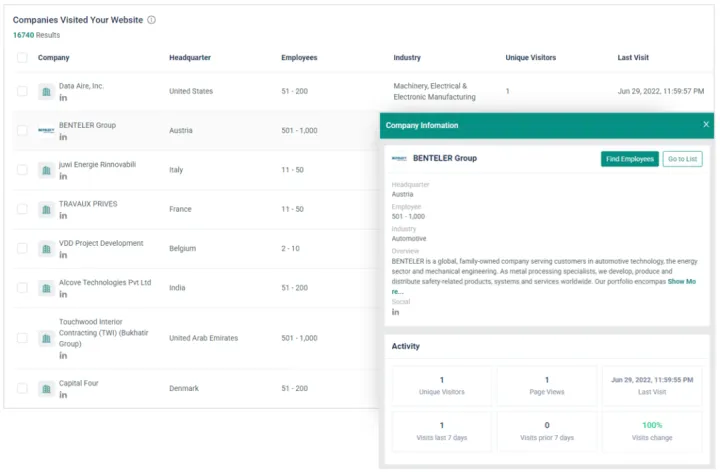The width and height of the screenshot is (720, 473).
Task: Click the Page Views activity card
Action: click(546, 386)
